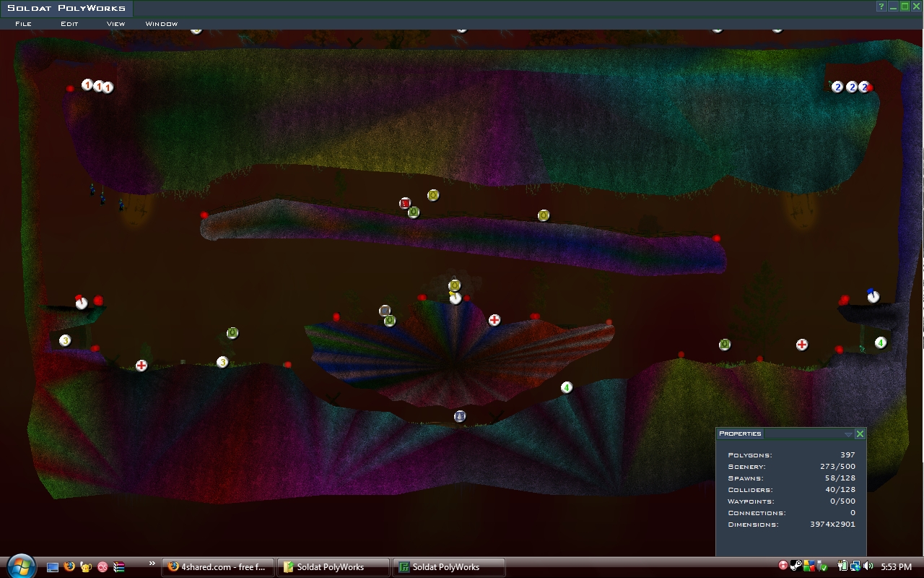Click the help question mark button in title bar
The height and width of the screenshot is (578, 924).
[881, 7]
